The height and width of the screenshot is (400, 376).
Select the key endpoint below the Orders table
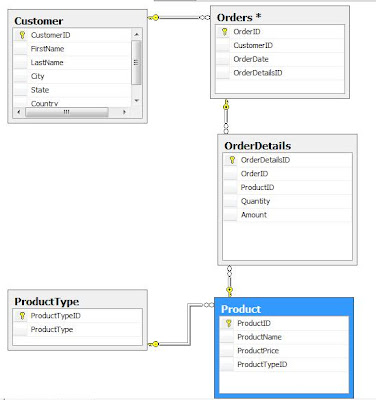coord(226,105)
